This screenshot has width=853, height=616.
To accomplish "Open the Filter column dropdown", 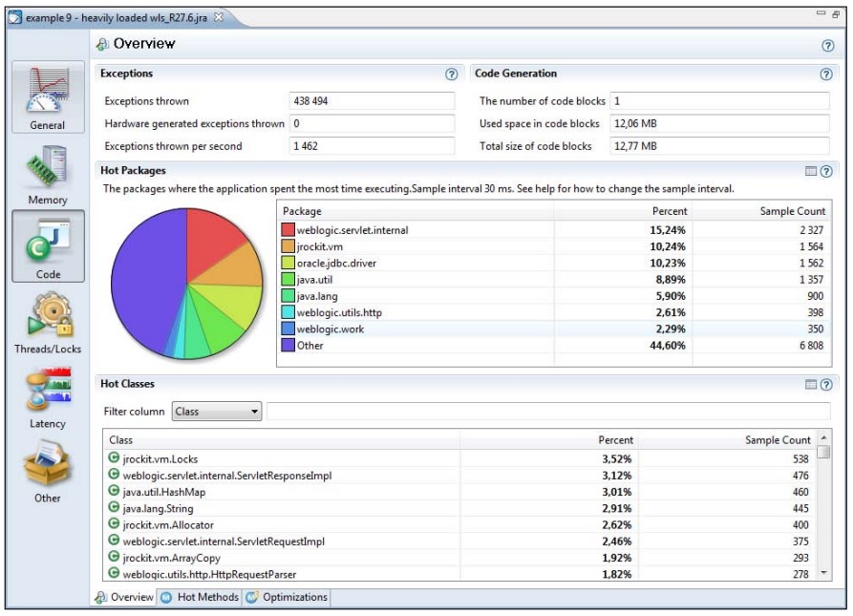I will tap(217, 412).
